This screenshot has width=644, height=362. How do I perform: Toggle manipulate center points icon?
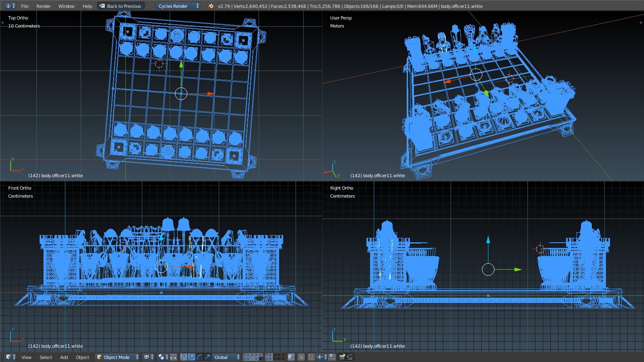point(173,357)
